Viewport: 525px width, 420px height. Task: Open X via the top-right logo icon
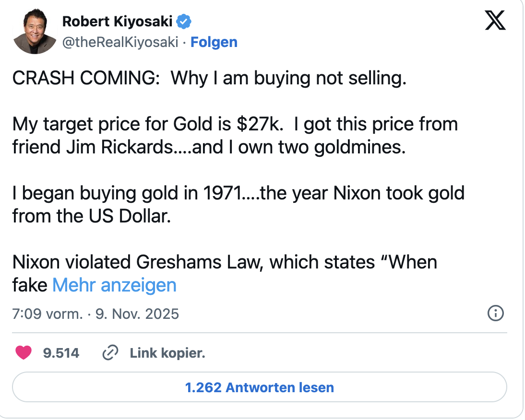495,20
